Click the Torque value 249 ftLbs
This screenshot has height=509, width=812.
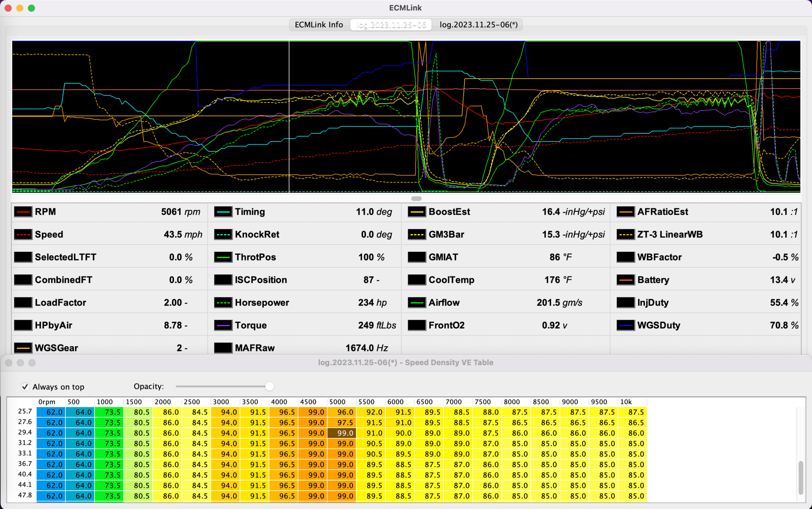[377, 325]
